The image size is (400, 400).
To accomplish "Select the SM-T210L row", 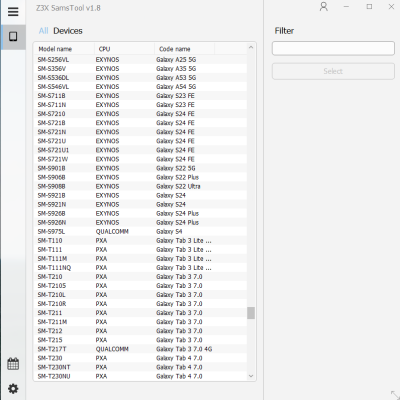I will [140, 295].
